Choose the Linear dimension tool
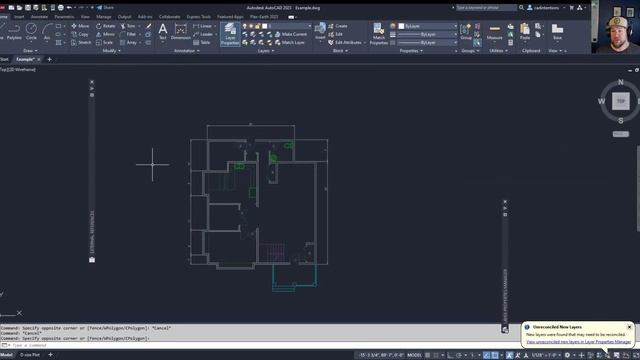 pos(202,26)
